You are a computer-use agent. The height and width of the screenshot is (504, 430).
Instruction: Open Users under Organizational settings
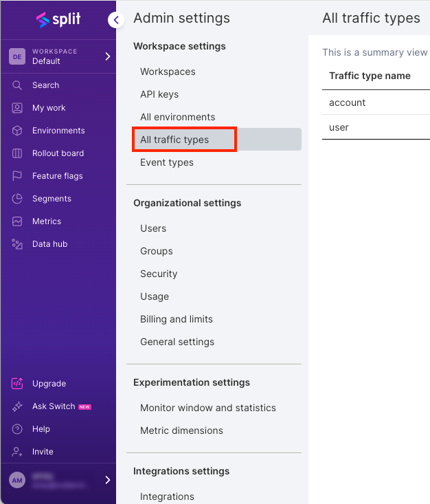pyautogui.click(x=153, y=228)
